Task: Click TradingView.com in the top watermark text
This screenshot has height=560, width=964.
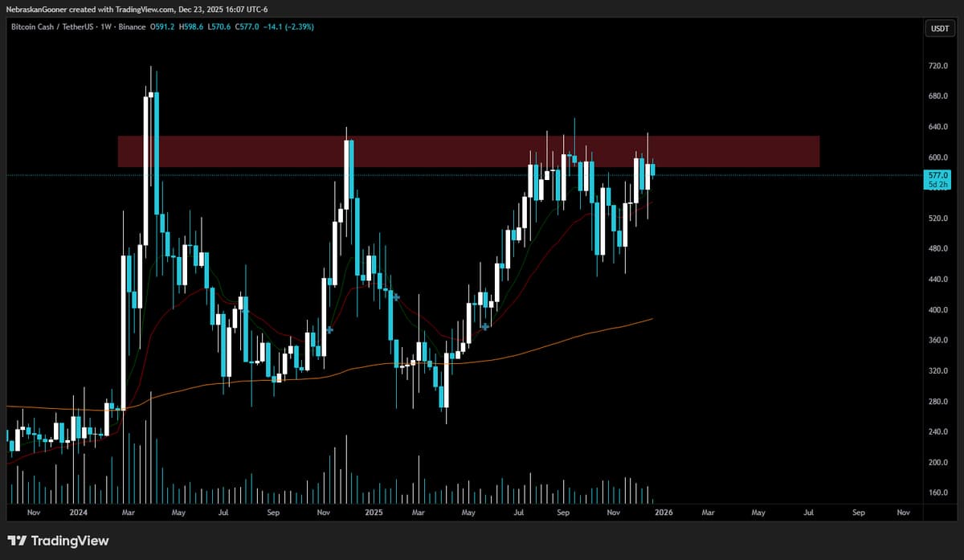Action: coord(145,8)
